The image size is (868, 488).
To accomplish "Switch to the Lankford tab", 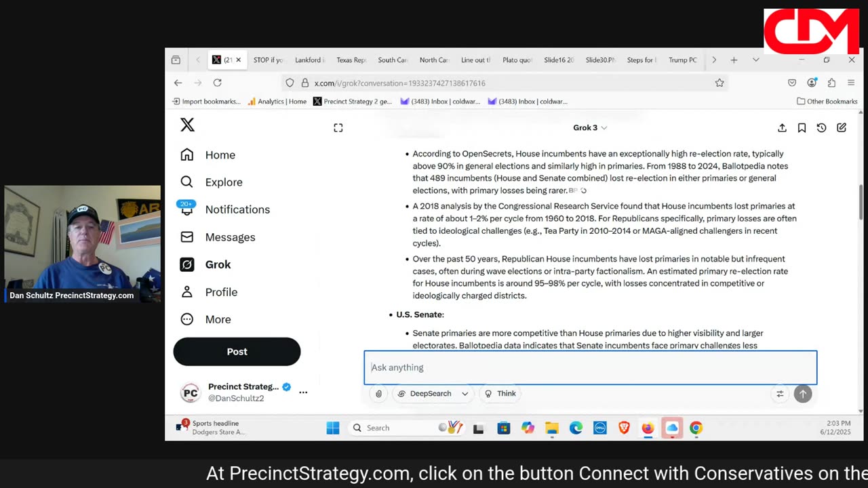I will (x=310, y=60).
